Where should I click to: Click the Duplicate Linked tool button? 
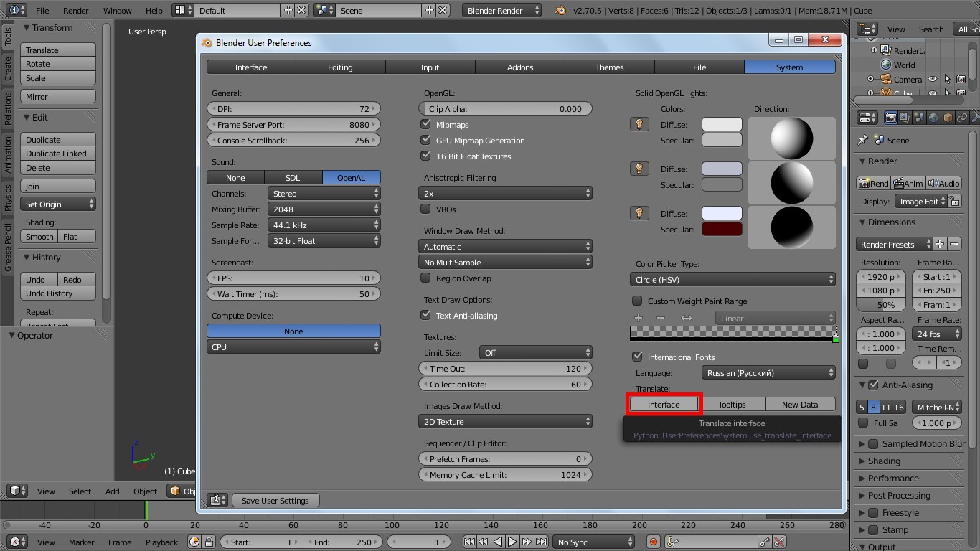(58, 154)
